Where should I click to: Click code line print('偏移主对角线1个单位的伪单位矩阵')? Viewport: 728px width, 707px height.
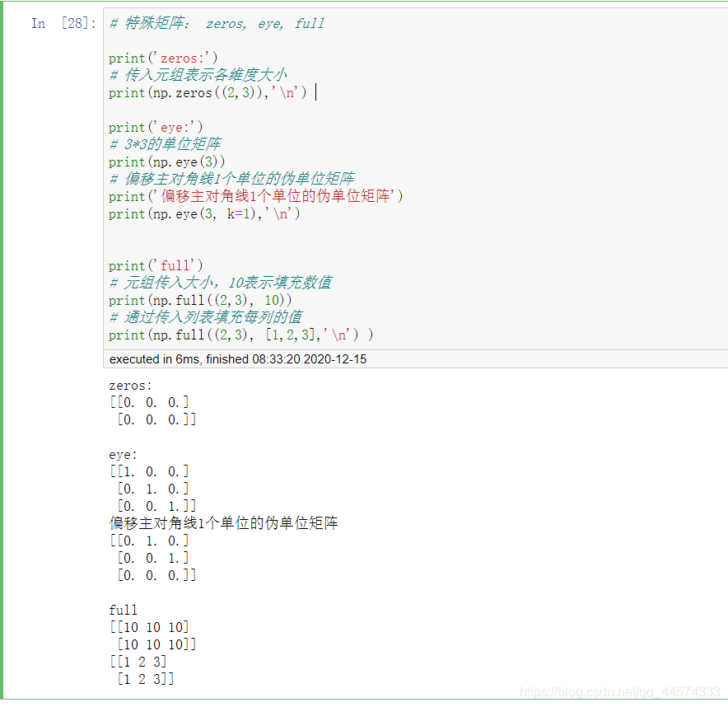[x=256, y=196]
